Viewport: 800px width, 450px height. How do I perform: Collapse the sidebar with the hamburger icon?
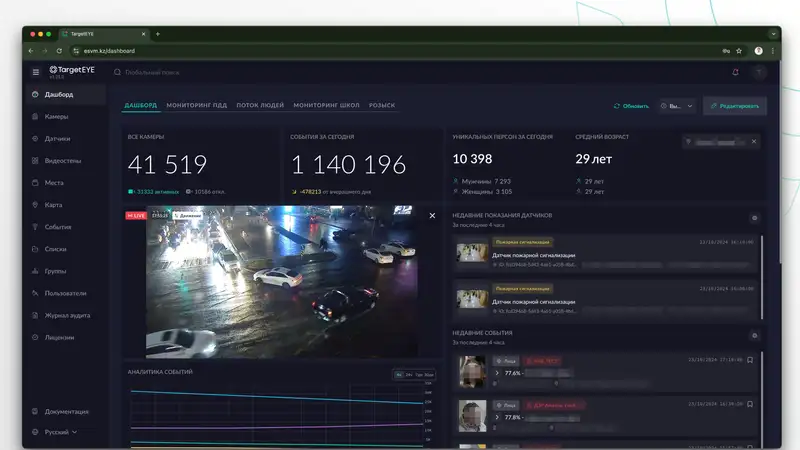coord(36,72)
